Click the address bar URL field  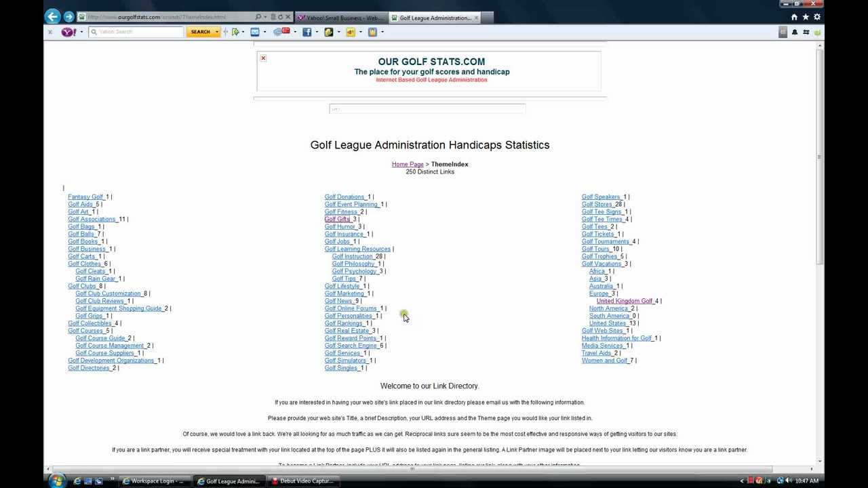(x=170, y=17)
